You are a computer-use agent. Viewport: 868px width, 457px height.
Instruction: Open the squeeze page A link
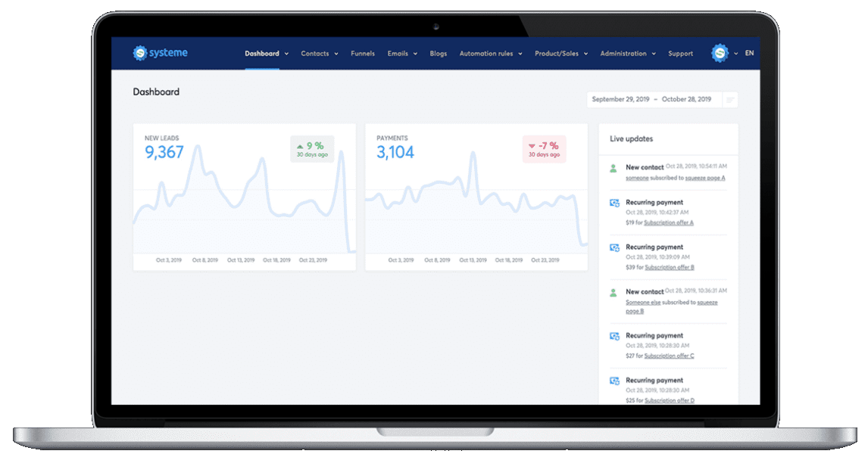[x=705, y=178]
